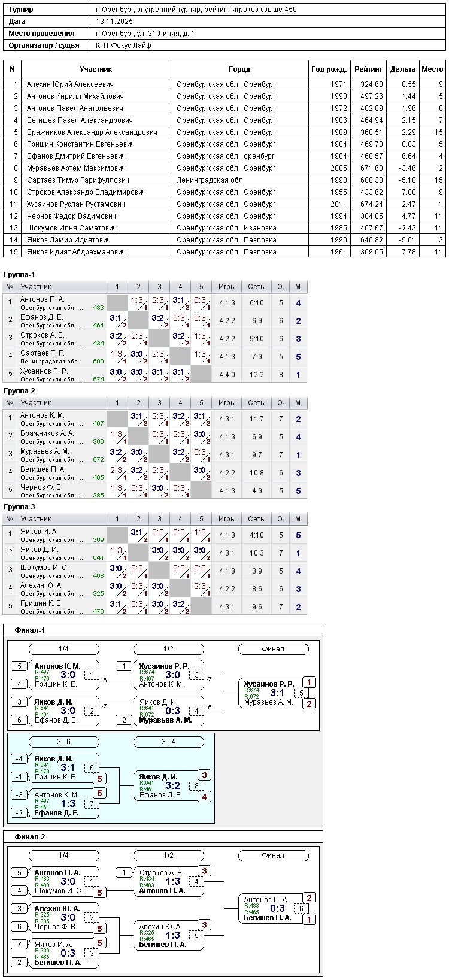This screenshot has height=980, width=449.
Task: Click organizer name "КНТ Фокус Лайф"
Action: click(123, 45)
